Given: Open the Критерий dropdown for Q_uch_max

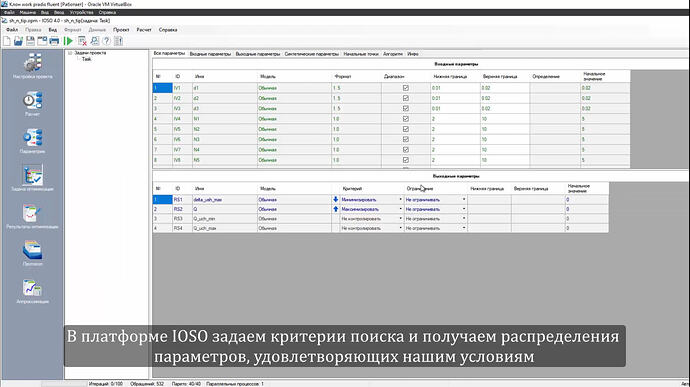Looking at the screenshot, I should pyautogui.click(x=400, y=228).
